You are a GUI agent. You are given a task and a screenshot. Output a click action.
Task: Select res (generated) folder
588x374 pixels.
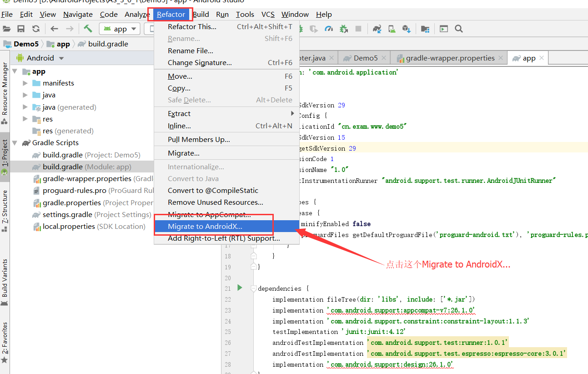pos(63,131)
